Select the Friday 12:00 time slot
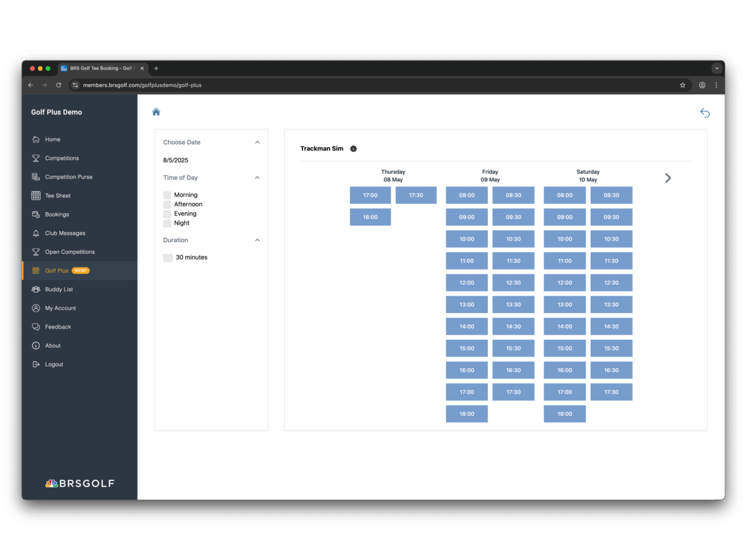 467,282
